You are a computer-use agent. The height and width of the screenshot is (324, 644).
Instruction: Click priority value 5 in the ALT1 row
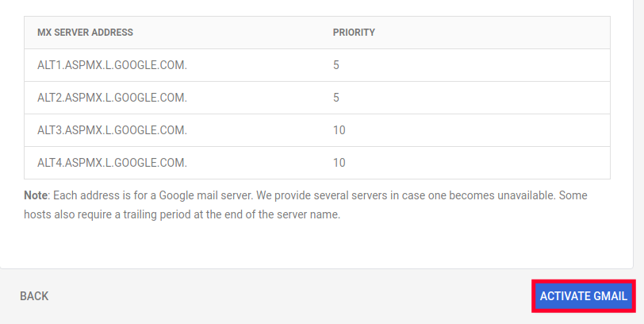pyautogui.click(x=336, y=65)
